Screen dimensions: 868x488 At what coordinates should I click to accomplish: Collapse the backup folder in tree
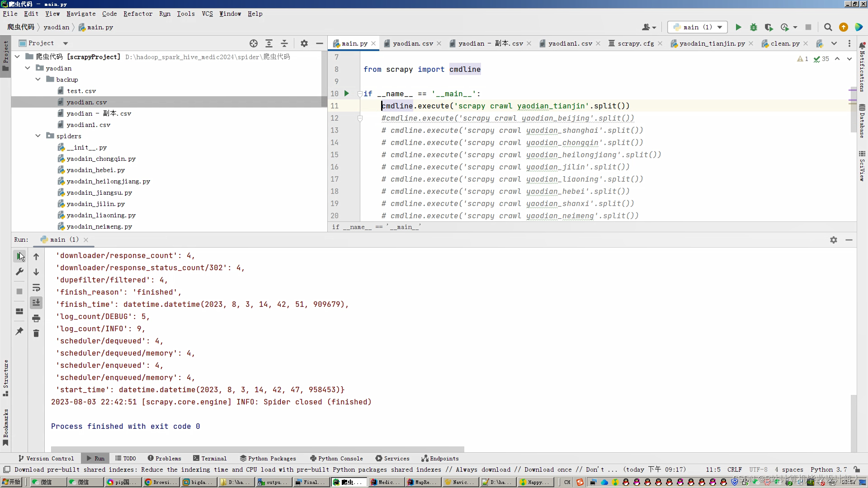point(38,80)
